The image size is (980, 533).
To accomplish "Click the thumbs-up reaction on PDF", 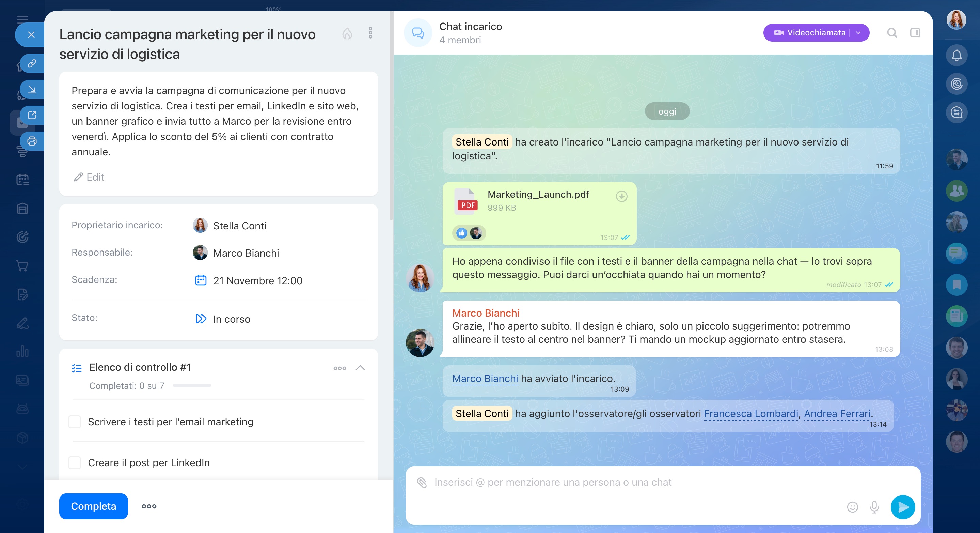I will click(x=461, y=233).
